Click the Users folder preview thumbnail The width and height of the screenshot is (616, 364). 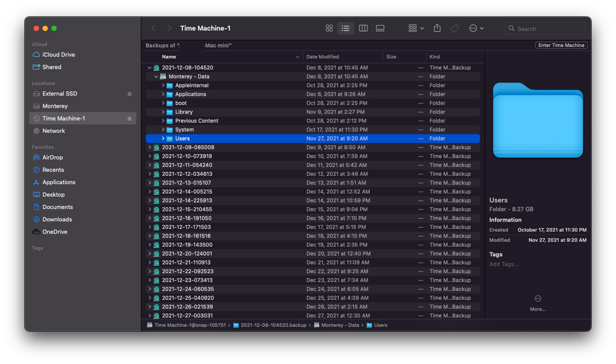tap(538, 120)
